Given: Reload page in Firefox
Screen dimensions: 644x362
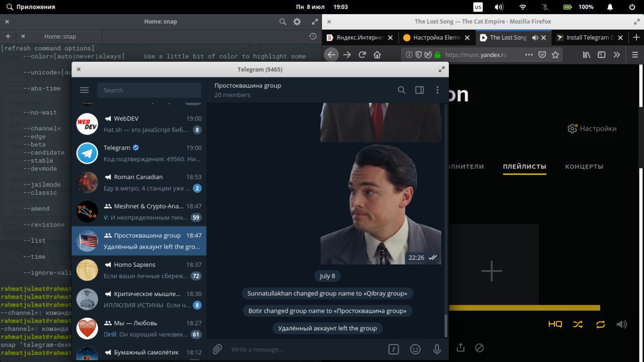Looking at the screenshot, I should [362, 55].
